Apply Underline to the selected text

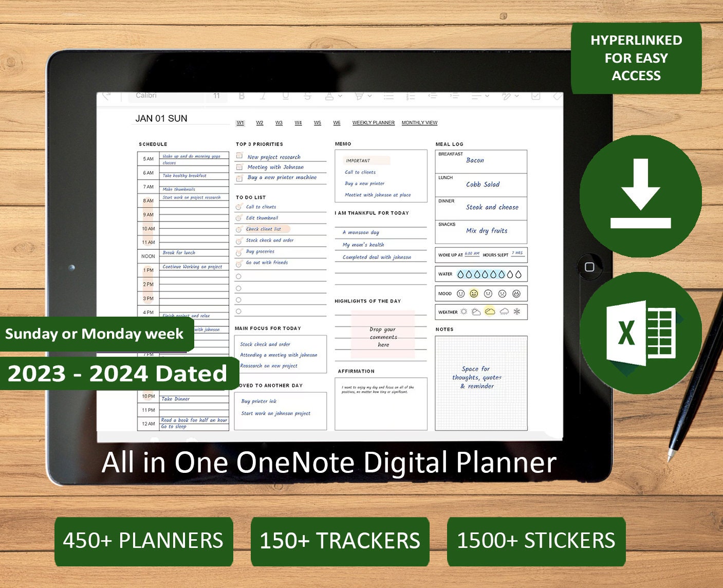tap(285, 97)
